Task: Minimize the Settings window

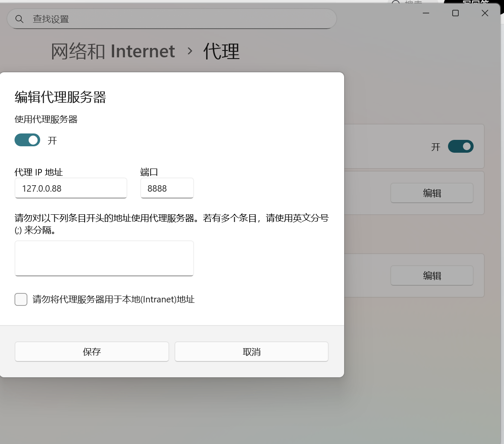Action: (426, 13)
